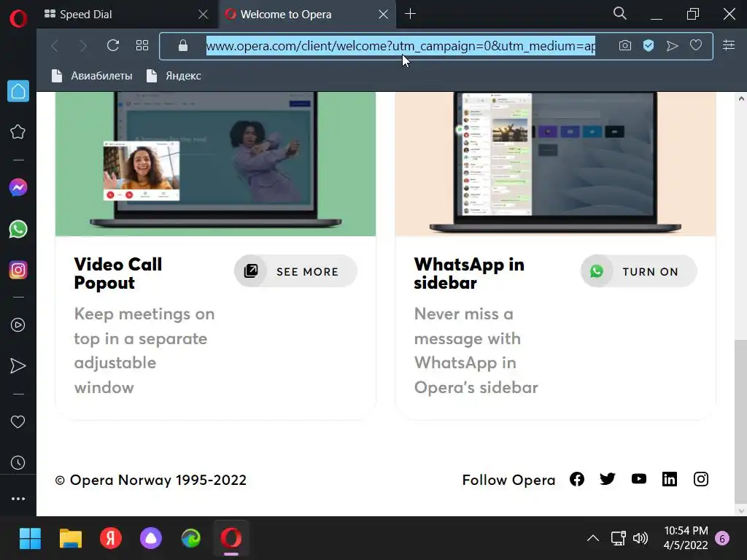The width and height of the screenshot is (747, 560).
Task: Visit Opera's Instagram footer icon
Action: coord(701,479)
